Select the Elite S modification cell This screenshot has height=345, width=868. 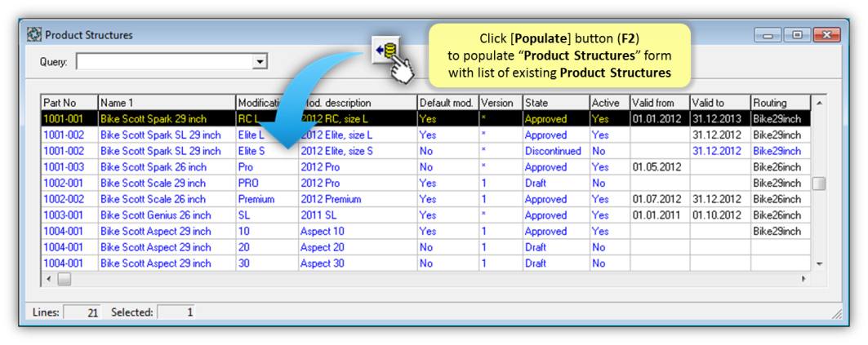coord(267,151)
